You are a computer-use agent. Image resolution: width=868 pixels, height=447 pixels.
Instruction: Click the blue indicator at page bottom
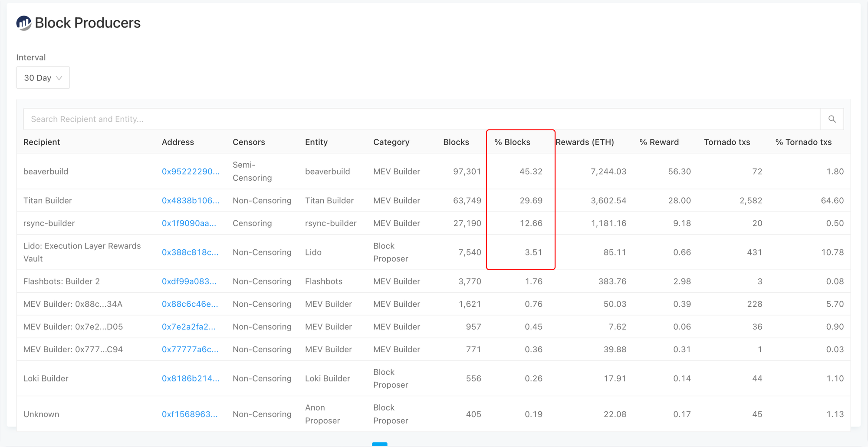pos(379,444)
